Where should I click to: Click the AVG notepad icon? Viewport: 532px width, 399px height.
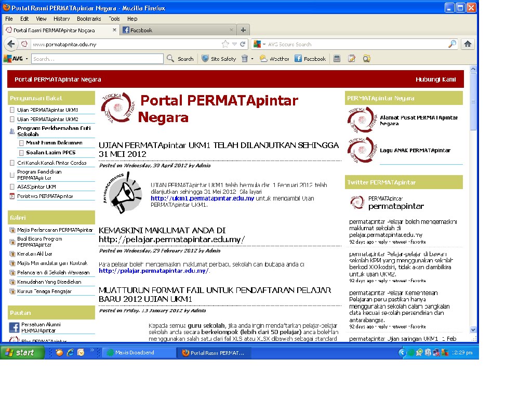point(352,59)
